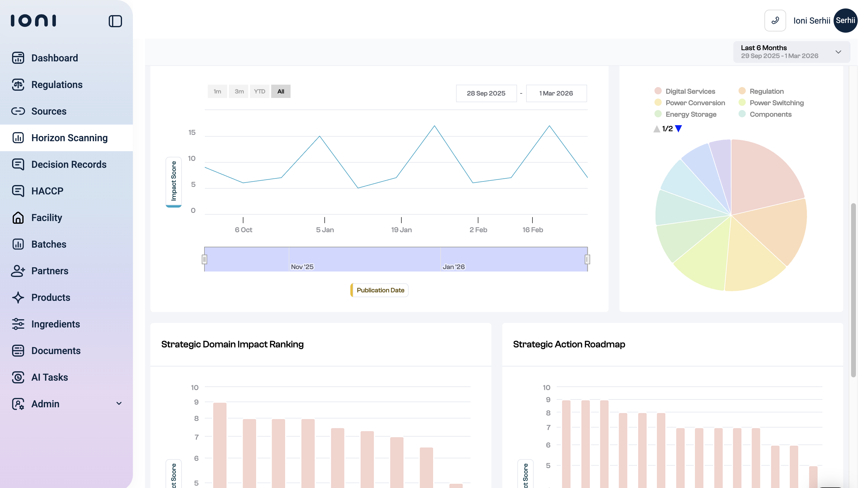Open the Last 6 Months date dropdown
This screenshot has width=868, height=488.
[791, 52]
